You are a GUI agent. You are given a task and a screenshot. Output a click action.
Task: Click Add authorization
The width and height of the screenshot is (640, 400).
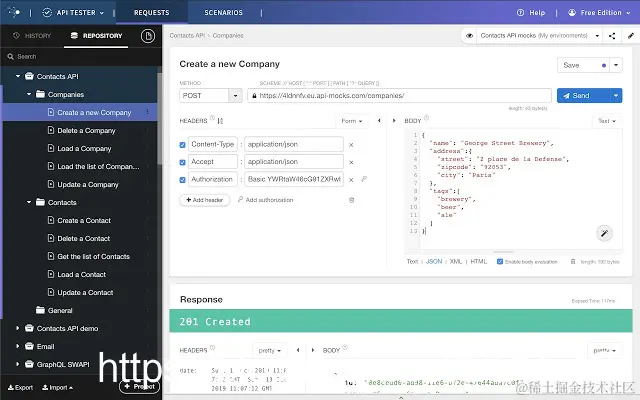266,200
